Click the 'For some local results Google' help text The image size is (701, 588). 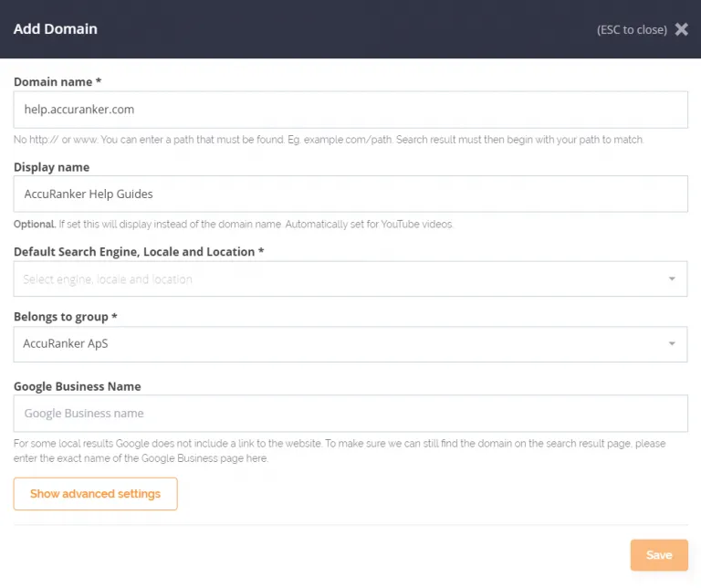(x=340, y=451)
